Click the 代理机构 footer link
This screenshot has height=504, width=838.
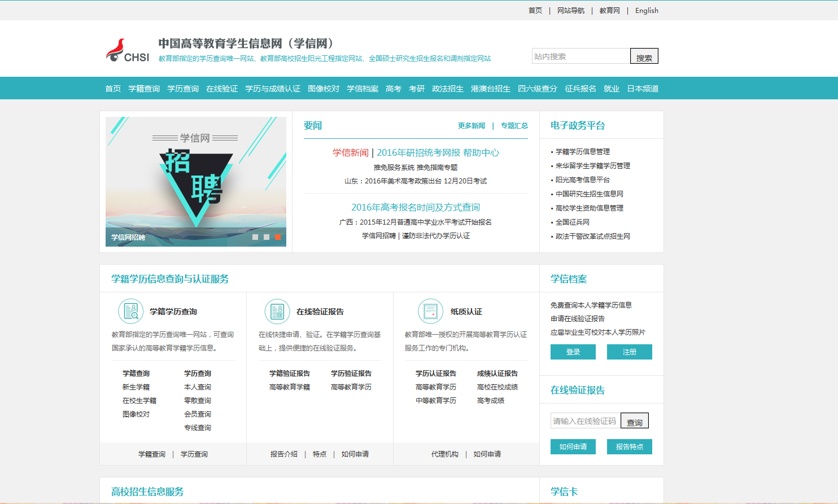[445, 454]
